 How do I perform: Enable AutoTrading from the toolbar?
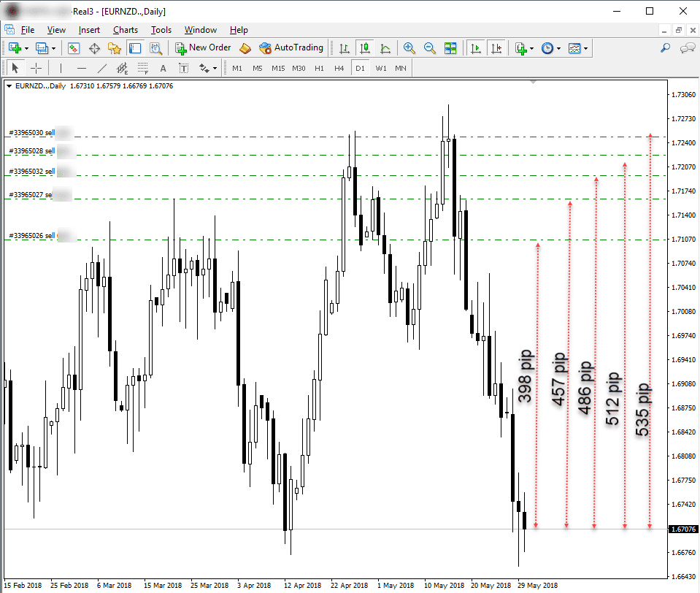(x=291, y=48)
